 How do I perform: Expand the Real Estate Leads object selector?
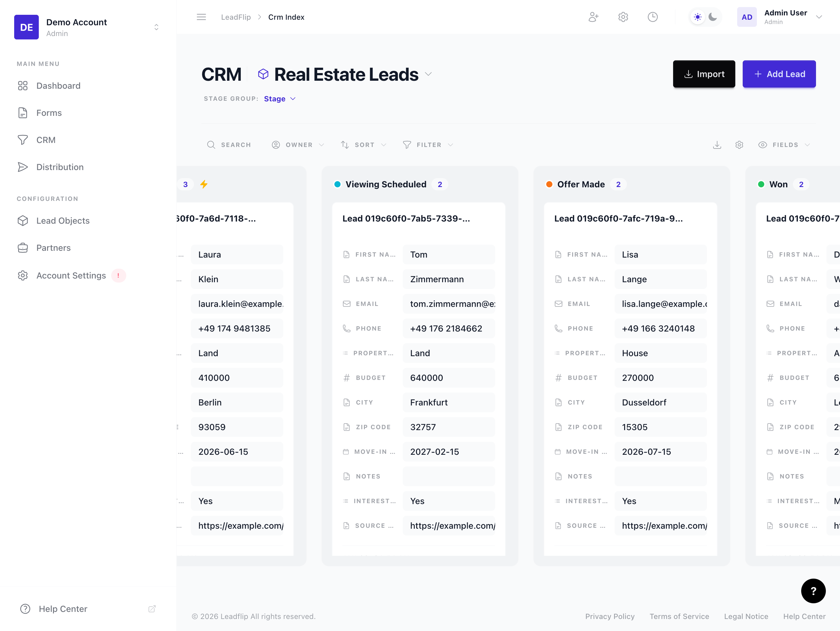pos(428,74)
